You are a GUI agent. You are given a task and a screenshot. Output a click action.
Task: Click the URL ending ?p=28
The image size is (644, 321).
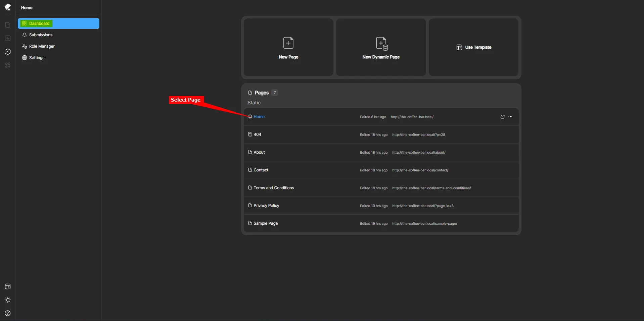[x=419, y=135]
